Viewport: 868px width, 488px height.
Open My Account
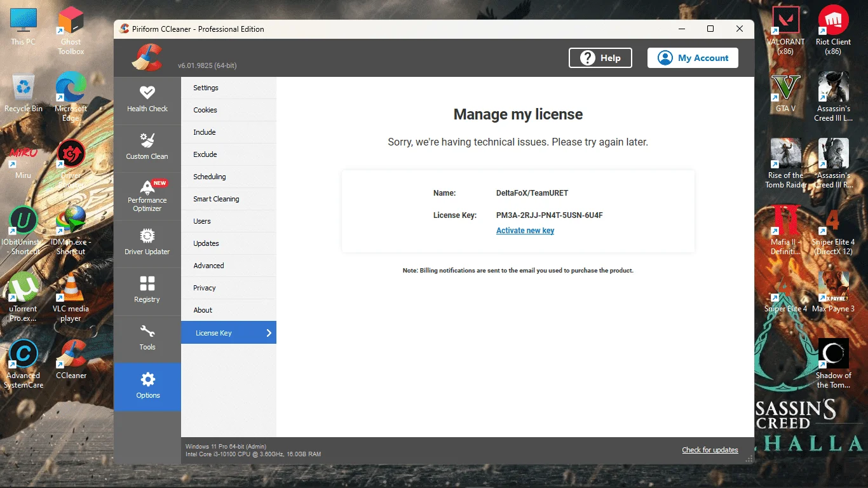(693, 58)
